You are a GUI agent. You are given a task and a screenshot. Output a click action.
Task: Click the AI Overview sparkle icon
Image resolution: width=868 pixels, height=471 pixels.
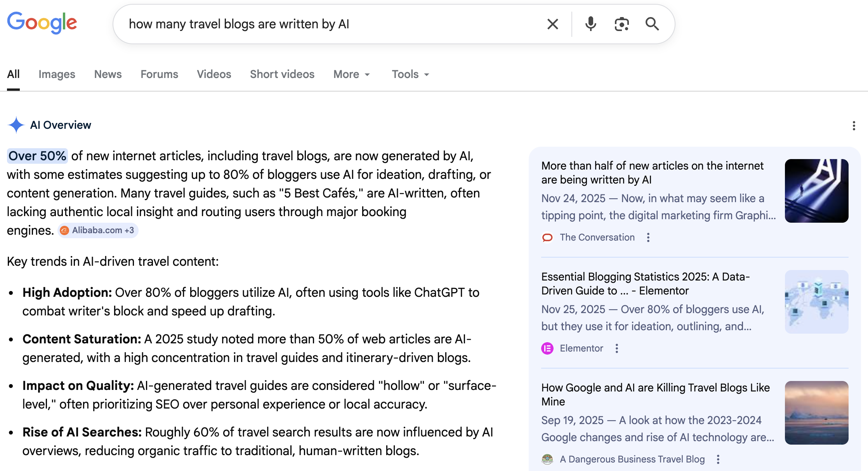tap(16, 125)
